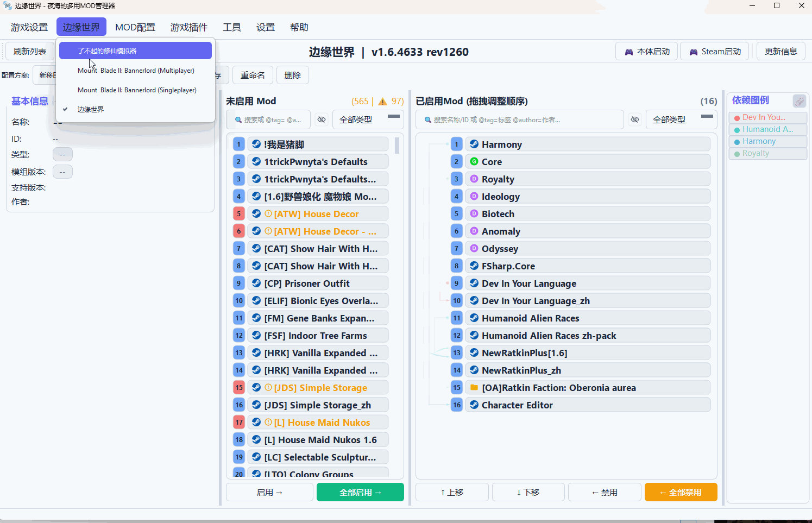
Task: Open the 全部类型 dropdown in 已启用Mod panel
Action: 681,119
